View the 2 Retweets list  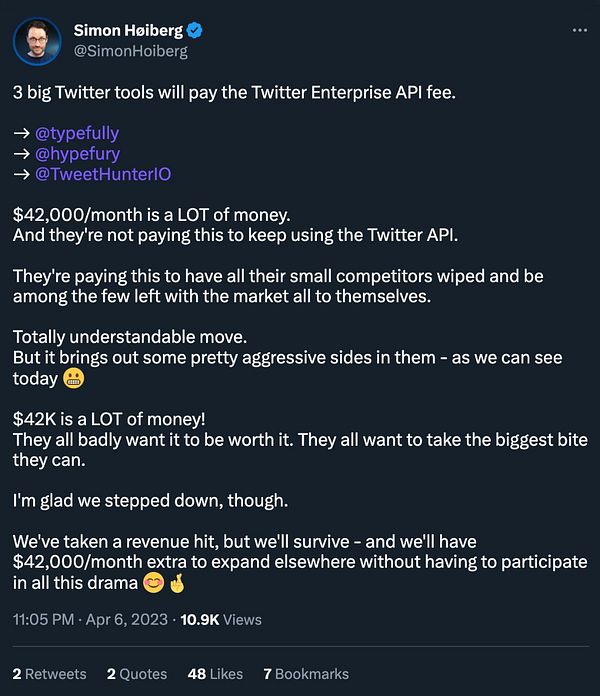(x=49, y=674)
